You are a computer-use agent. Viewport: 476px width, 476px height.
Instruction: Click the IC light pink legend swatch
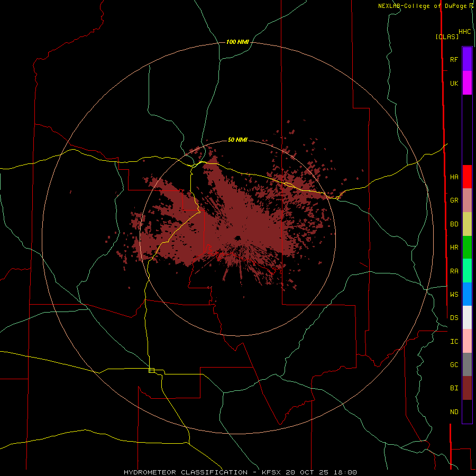click(x=467, y=341)
